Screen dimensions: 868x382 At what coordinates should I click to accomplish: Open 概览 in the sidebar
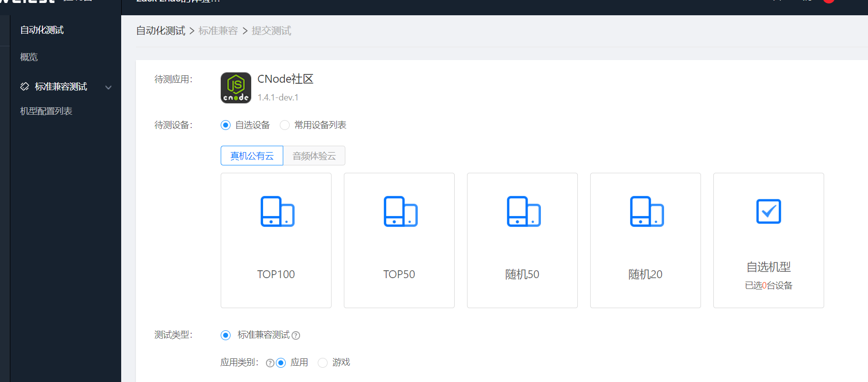pyautogui.click(x=29, y=57)
